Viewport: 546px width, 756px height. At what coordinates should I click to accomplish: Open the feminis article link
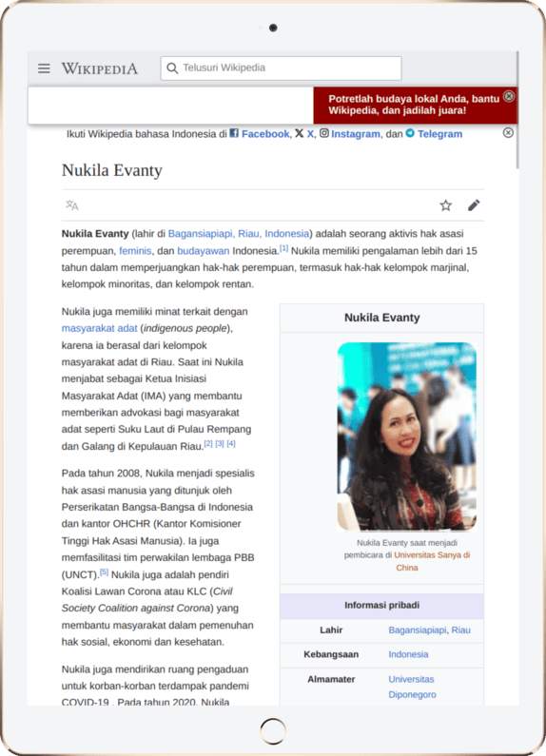click(135, 251)
